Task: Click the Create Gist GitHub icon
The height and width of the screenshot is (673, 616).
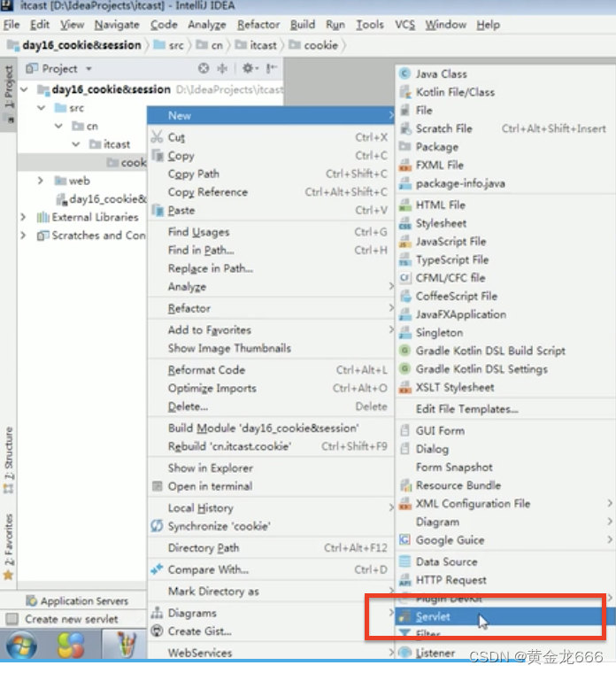Action: click(x=158, y=630)
